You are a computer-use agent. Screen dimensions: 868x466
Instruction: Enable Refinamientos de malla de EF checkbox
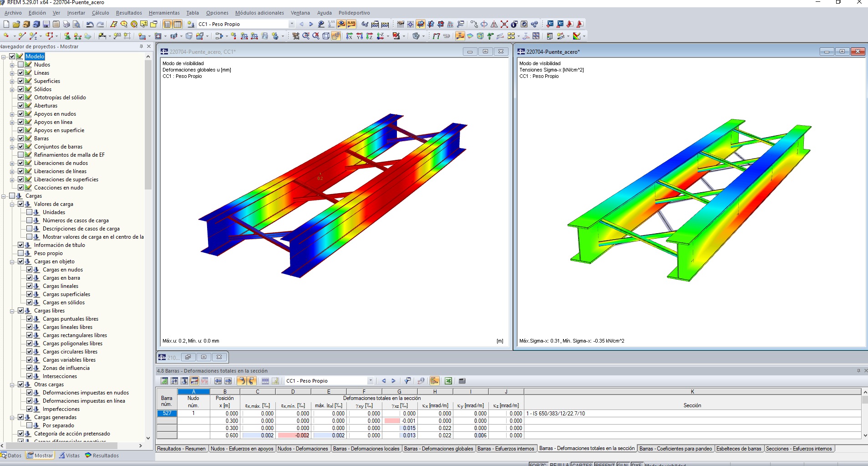pos(20,155)
